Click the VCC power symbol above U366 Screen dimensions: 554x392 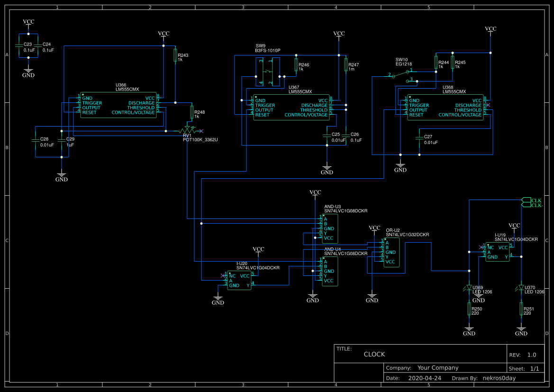coord(163,36)
